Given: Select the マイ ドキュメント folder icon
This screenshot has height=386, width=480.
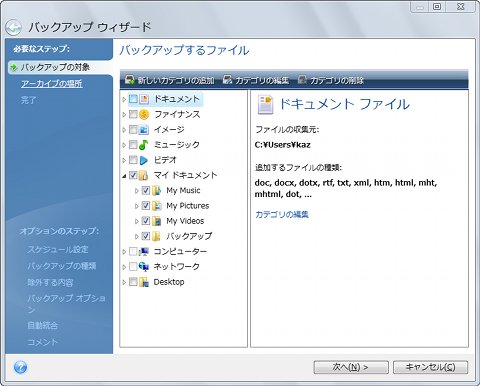Looking at the screenshot, I should coord(144,175).
